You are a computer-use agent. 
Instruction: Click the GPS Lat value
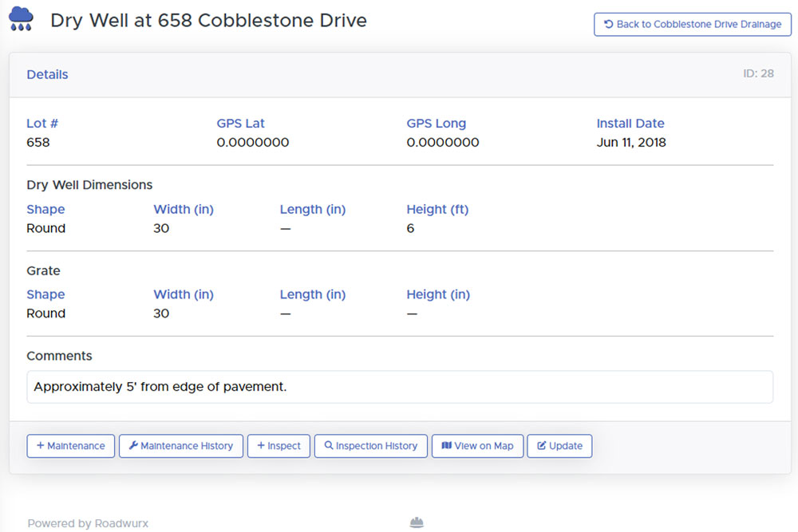[252, 143]
